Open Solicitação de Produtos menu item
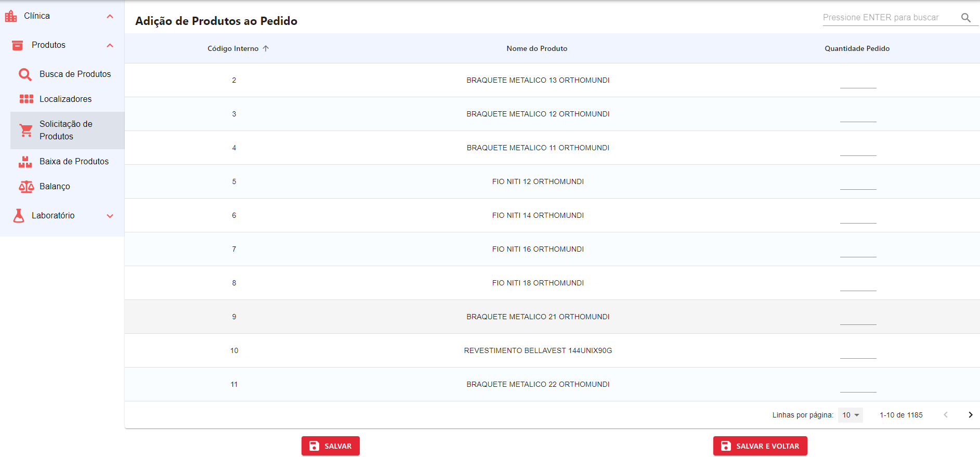 click(66, 130)
